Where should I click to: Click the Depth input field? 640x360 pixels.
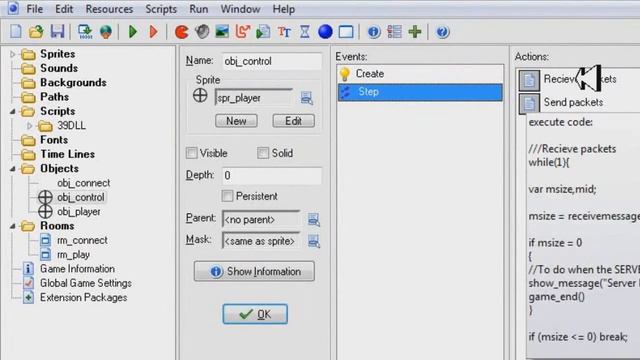(x=271, y=176)
